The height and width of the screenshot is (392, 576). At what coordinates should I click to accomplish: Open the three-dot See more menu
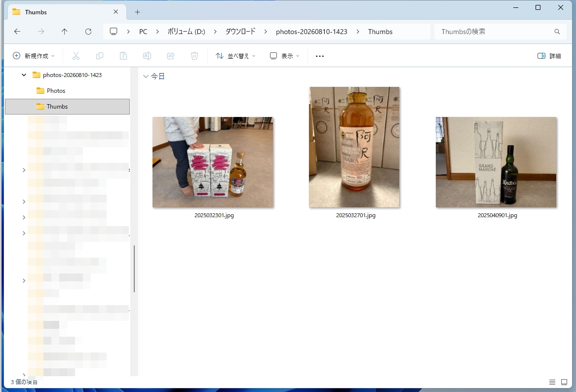(320, 56)
